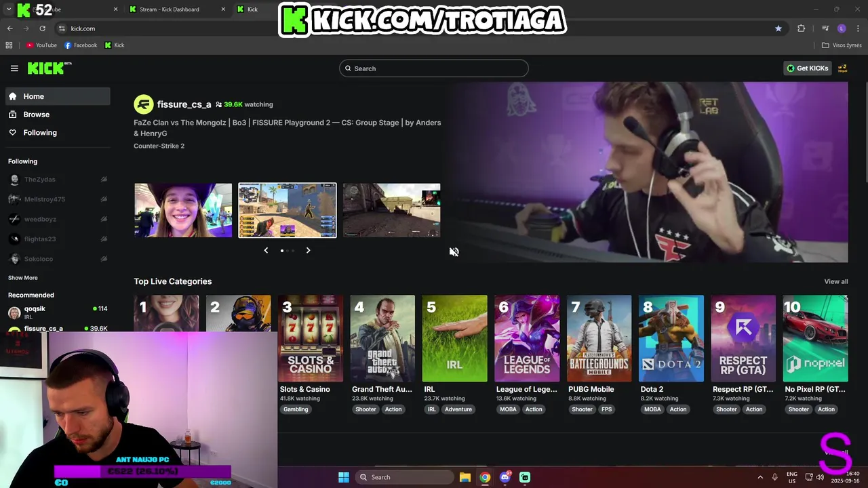Click offline icon next to Mellstroy475
This screenshot has width=868, height=488.
[x=104, y=199]
